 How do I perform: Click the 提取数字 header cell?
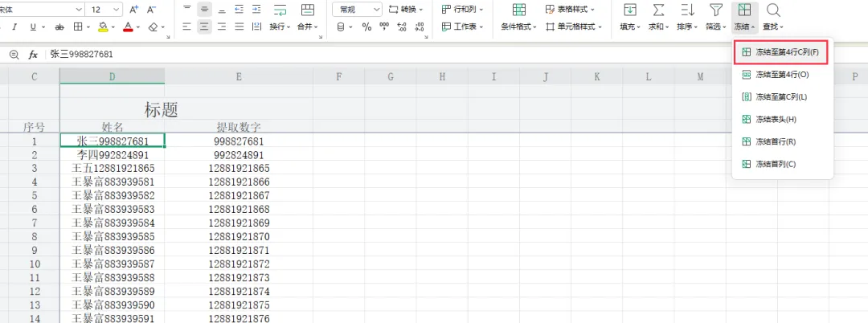239,127
